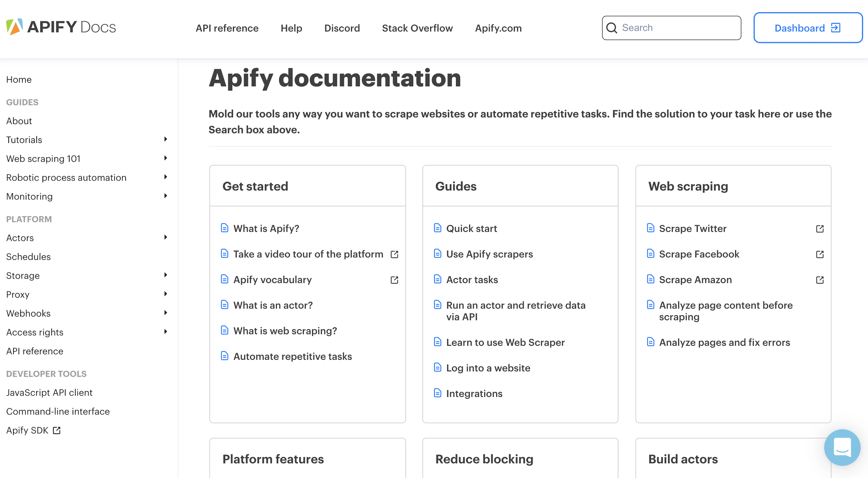Click the document icon beside Automate repetitive tasks
This screenshot has height=478, width=868.
[224, 356]
